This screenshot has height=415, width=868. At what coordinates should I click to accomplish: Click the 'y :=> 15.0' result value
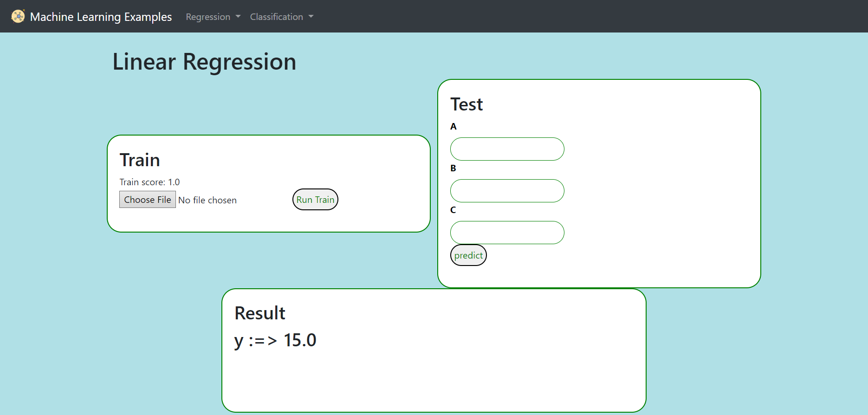[275, 340]
